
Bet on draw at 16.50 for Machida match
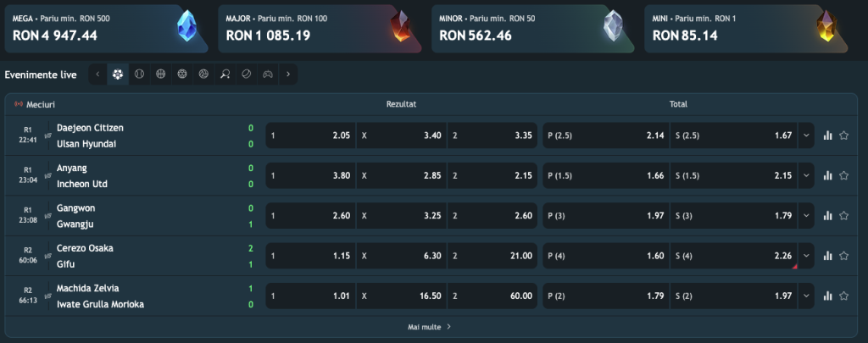pyautogui.click(x=402, y=296)
